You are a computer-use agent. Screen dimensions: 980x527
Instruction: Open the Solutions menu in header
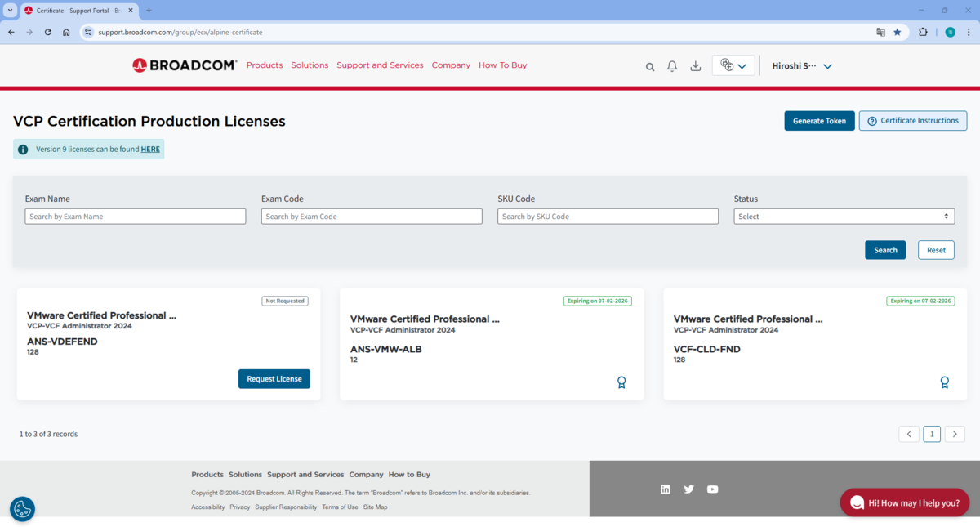tap(310, 65)
